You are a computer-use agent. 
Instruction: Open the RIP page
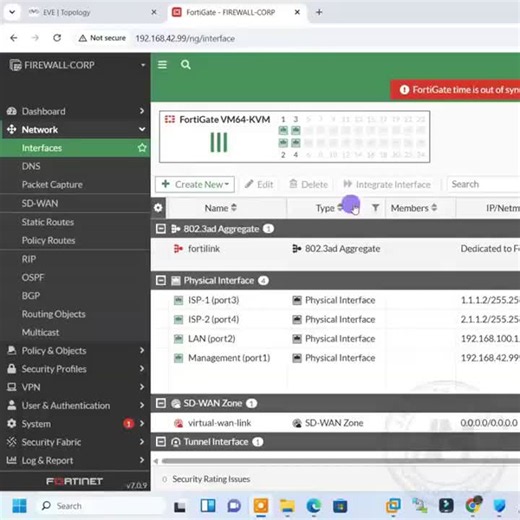29,259
